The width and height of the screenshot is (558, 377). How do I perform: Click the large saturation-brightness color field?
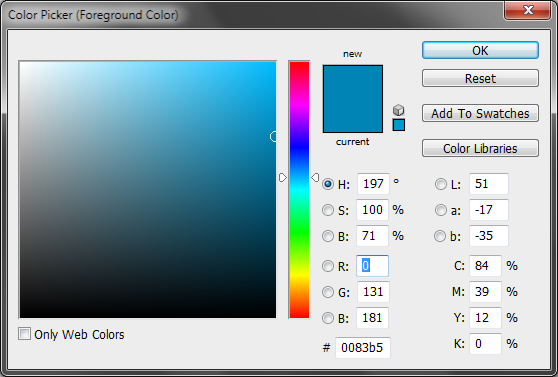(148, 190)
